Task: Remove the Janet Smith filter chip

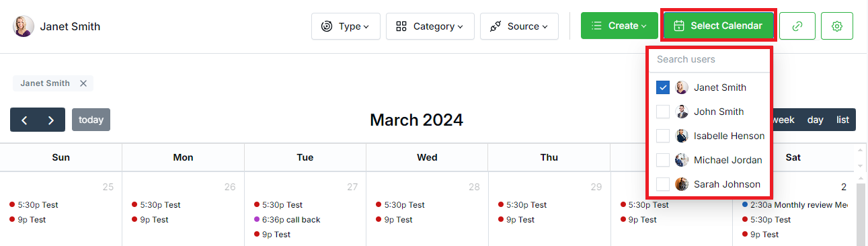Action: (x=83, y=83)
